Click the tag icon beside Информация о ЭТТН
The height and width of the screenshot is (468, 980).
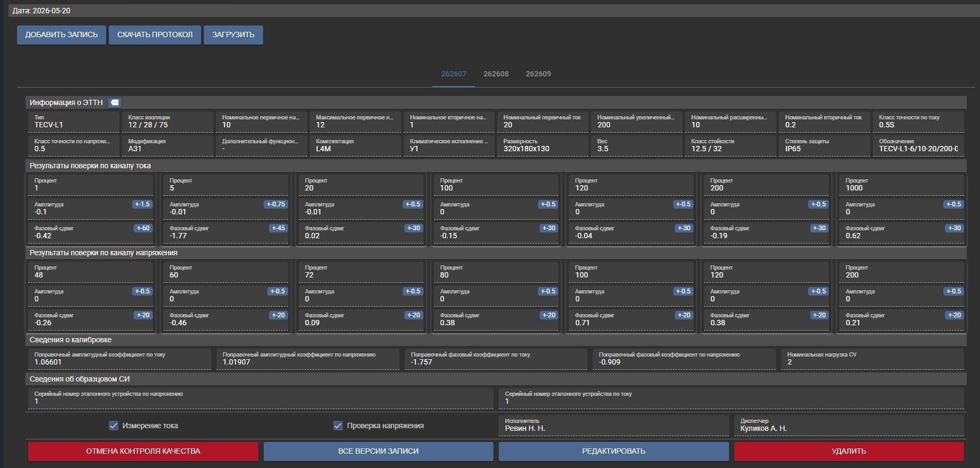115,102
